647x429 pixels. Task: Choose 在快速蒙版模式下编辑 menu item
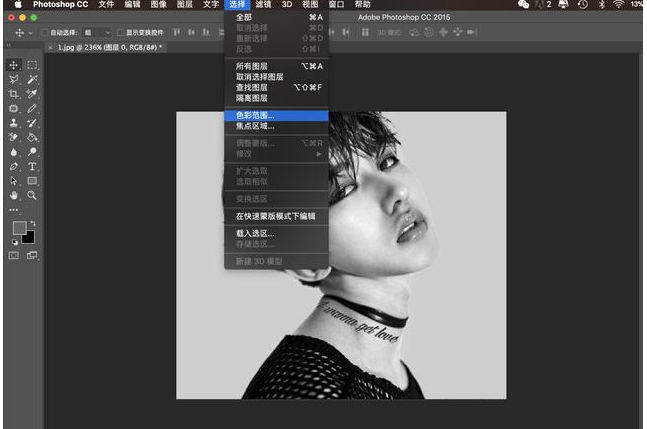pyautogui.click(x=275, y=216)
